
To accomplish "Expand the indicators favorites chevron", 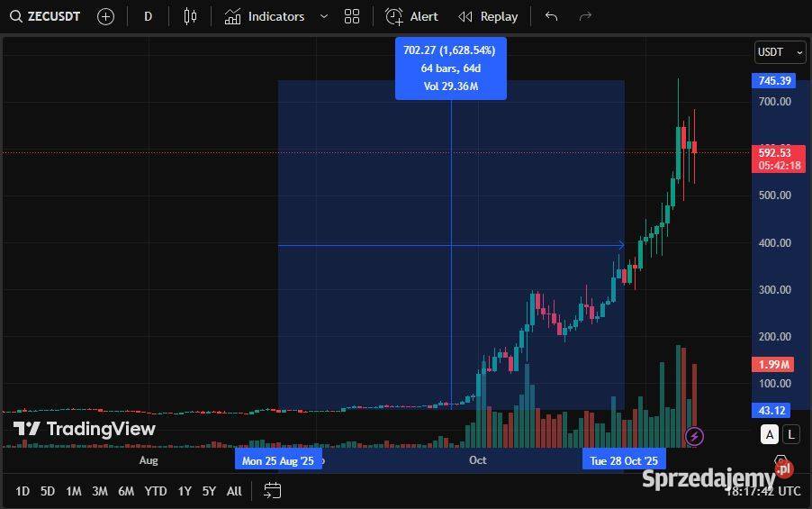I will tap(324, 16).
